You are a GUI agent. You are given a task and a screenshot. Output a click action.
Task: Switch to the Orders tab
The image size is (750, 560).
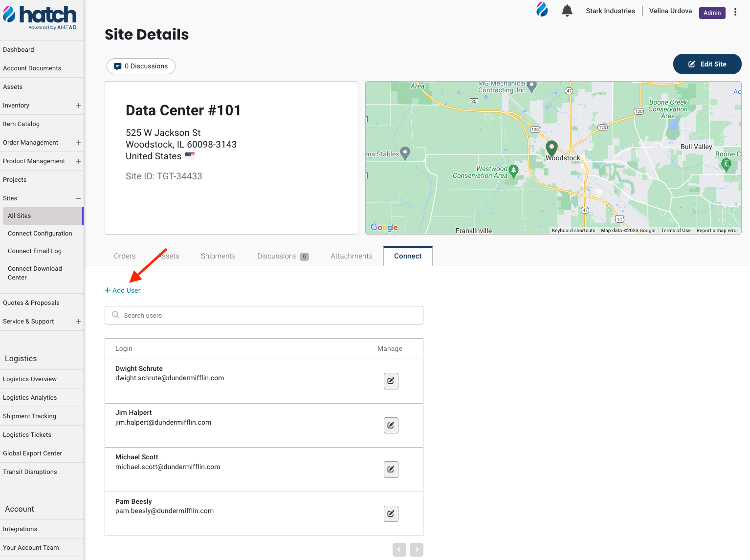(x=125, y=256)
